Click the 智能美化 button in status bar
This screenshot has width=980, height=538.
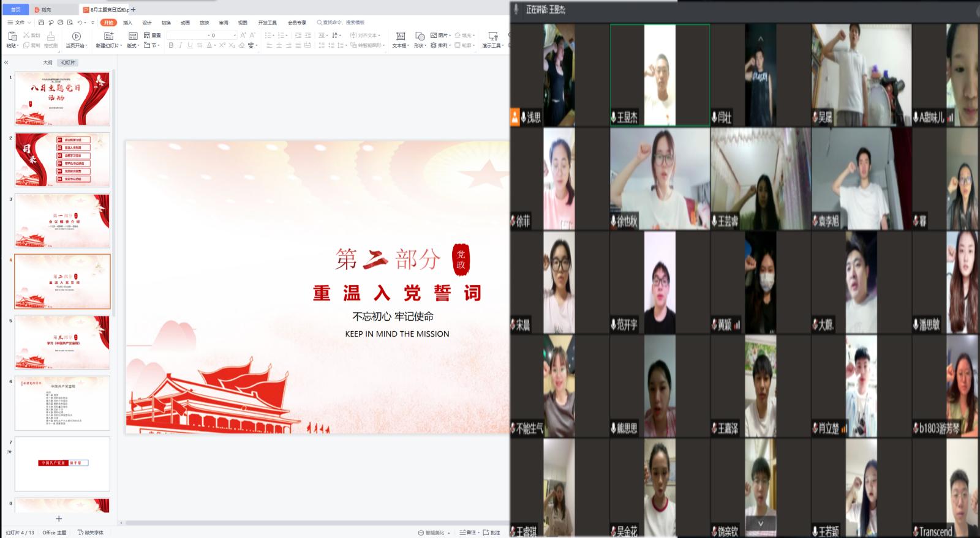[x=434, y=532]
